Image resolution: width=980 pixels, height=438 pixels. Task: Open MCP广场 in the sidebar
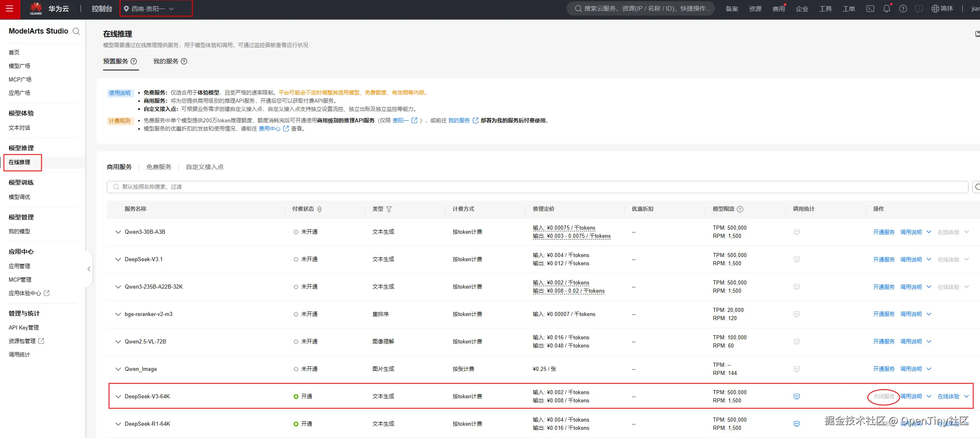[20, 79]
